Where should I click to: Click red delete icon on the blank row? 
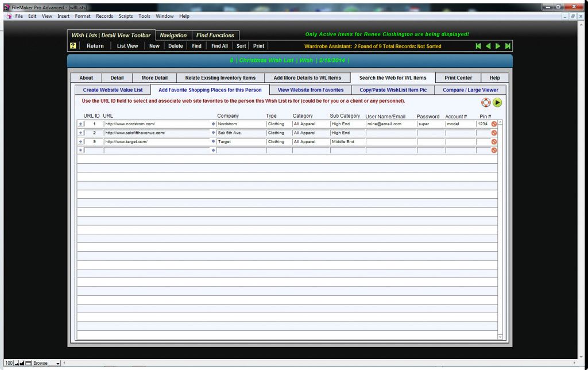click(494, 150)
